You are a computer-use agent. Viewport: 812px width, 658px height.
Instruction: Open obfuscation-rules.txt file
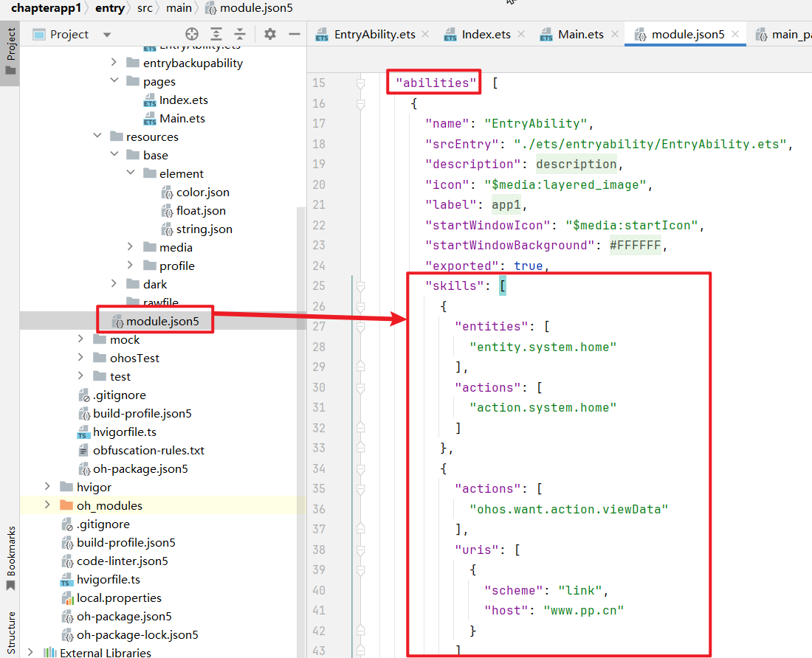148,451
